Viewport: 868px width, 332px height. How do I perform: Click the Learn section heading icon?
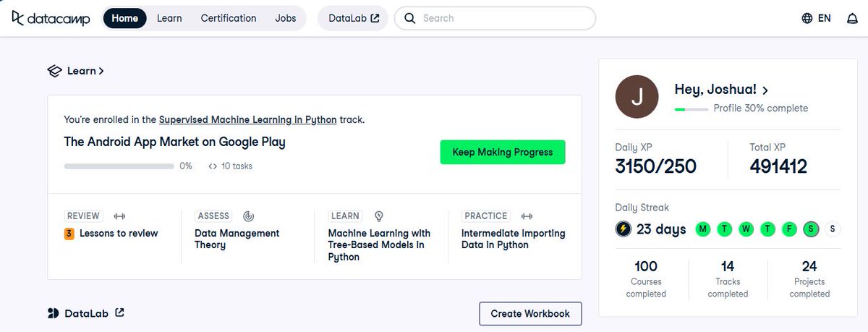55,71
